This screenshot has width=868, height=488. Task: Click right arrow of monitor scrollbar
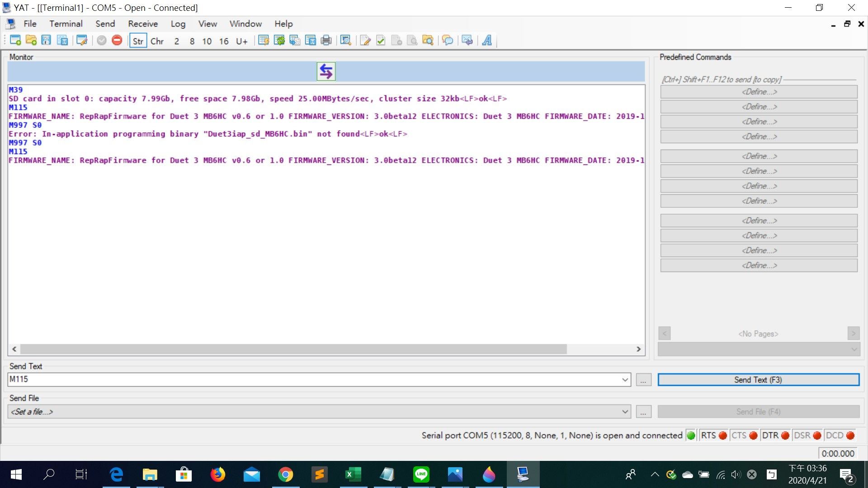[x=638, y=349]
